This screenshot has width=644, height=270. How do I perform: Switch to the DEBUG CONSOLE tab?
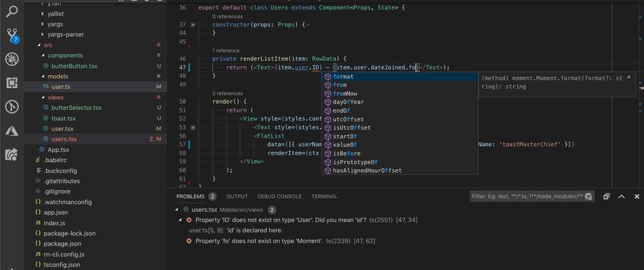[x=279, y=197]
